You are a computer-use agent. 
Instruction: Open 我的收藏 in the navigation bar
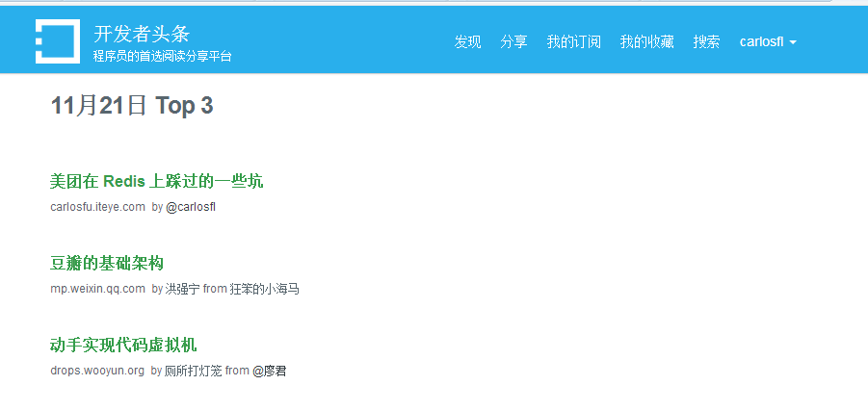(646, 42)
